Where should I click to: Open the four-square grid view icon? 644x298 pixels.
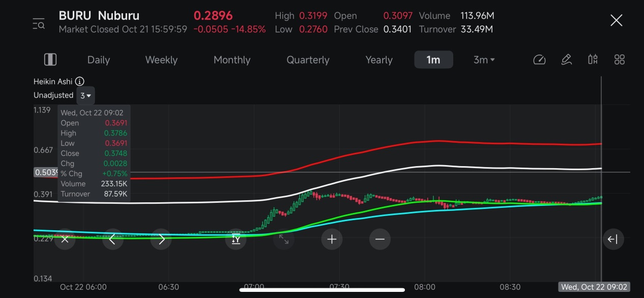[x=619, y=60]
